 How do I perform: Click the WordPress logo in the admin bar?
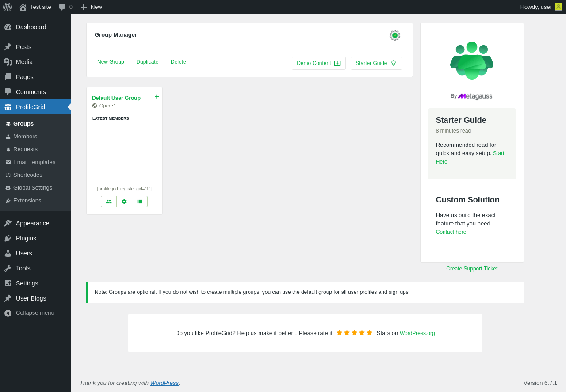8,7
